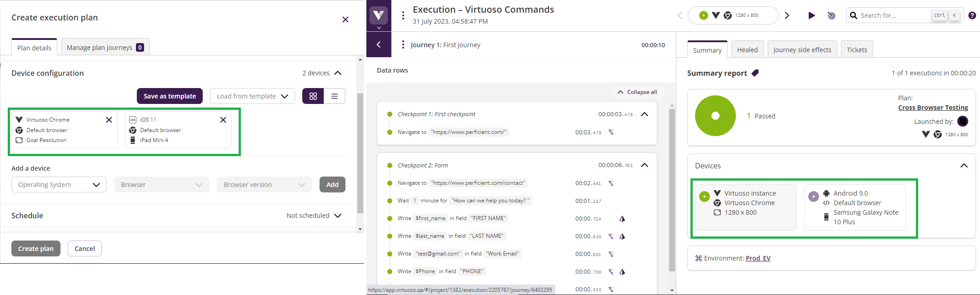Click the Save as template button
Viewport: 980px width, 295px height.
point(170,96)
